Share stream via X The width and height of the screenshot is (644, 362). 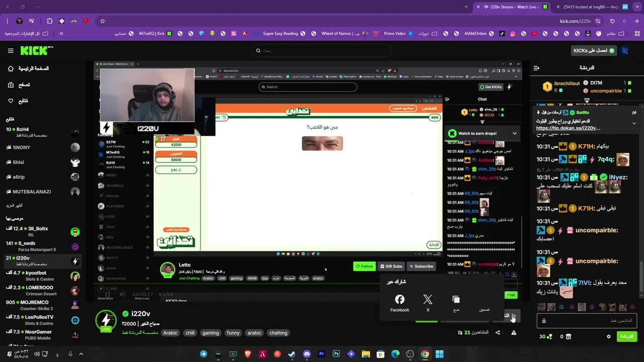point(428,303)
